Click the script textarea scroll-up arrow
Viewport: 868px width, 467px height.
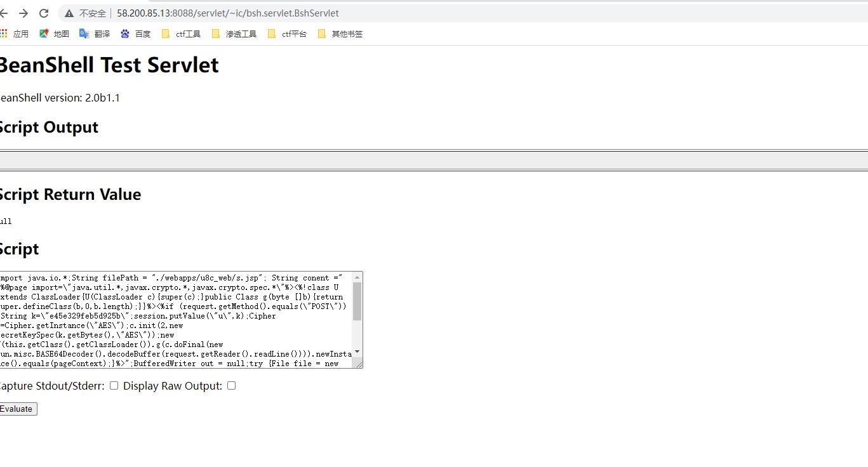pos(357,277)
